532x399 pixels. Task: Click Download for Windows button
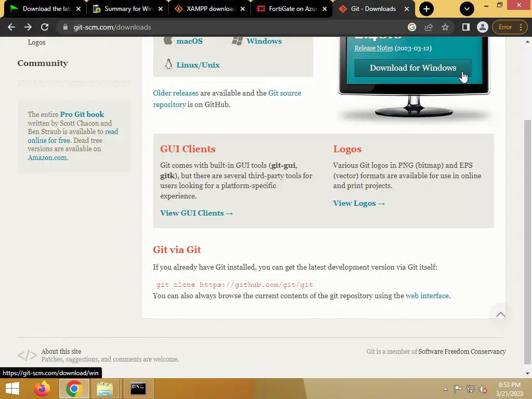413,68
